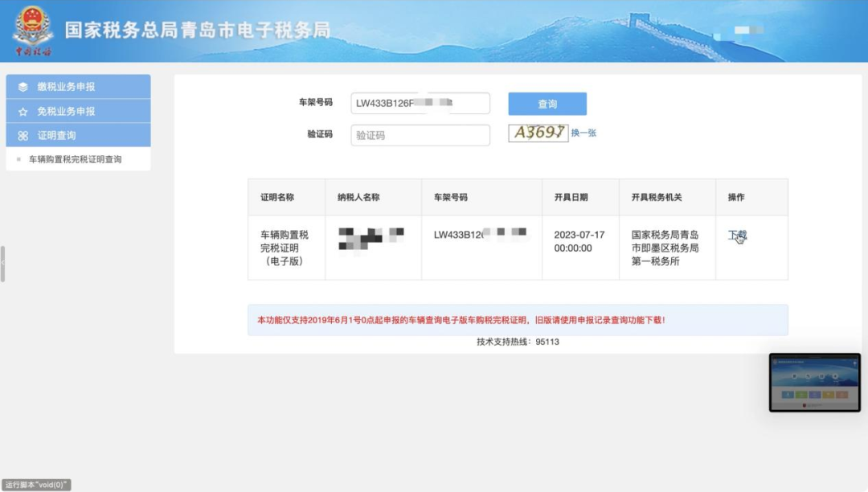
Task: Refresh captcha via the 换一张 link
Action: 583,133
